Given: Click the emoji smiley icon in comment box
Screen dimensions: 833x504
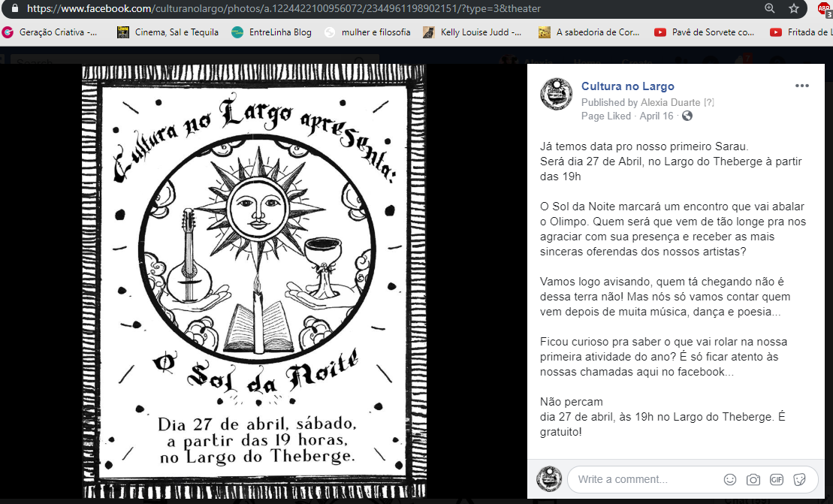Looking at the screenshot, I should tap(730, 479).
